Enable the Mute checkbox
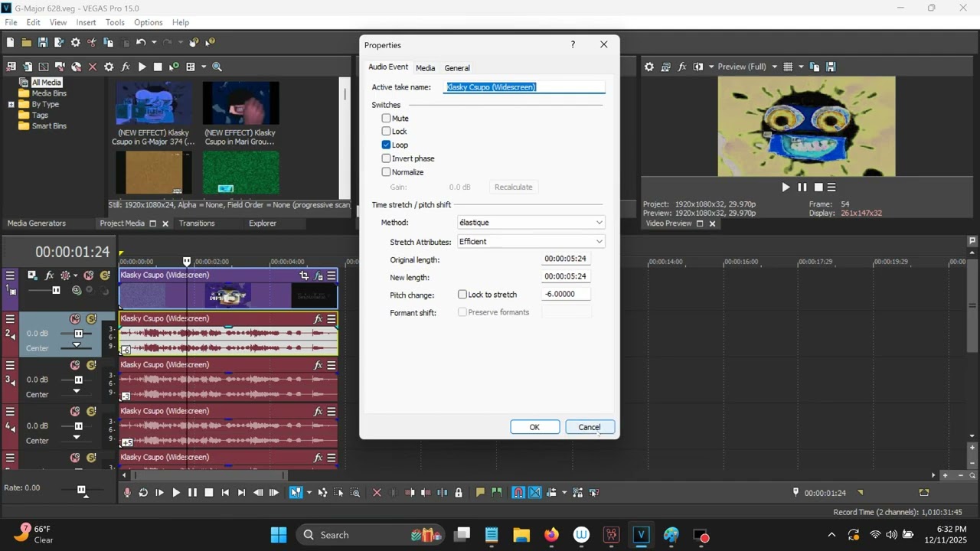Screen dimensions: 980x551 [387, 119]
